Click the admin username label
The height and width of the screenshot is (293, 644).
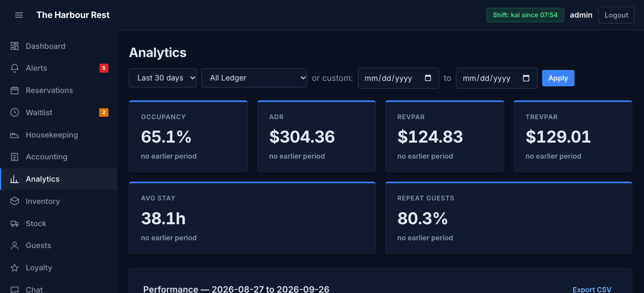tap(581, 15)
